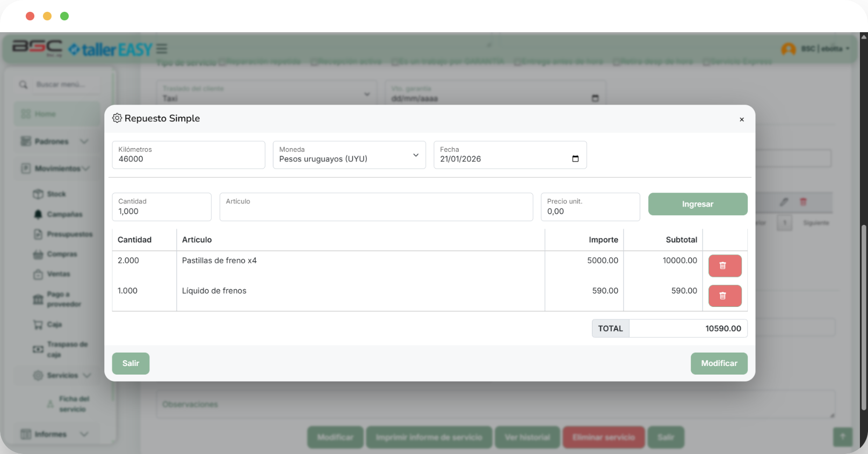The width and height of the screenshot is (868, 454).
Task: Click the Buscar menú search field
Action: (x=66, y=85)
